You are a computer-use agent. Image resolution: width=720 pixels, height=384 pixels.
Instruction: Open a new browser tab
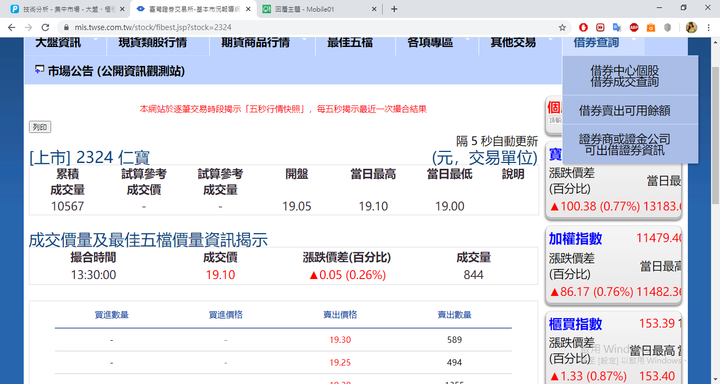pos(394,9)
